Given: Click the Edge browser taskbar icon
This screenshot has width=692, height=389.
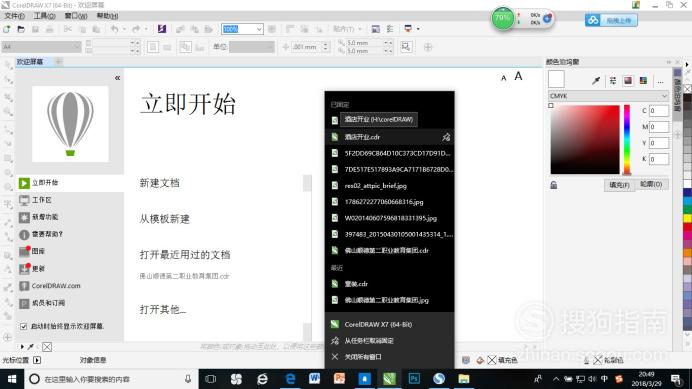Looking at the screenshot, I should 290,379.
